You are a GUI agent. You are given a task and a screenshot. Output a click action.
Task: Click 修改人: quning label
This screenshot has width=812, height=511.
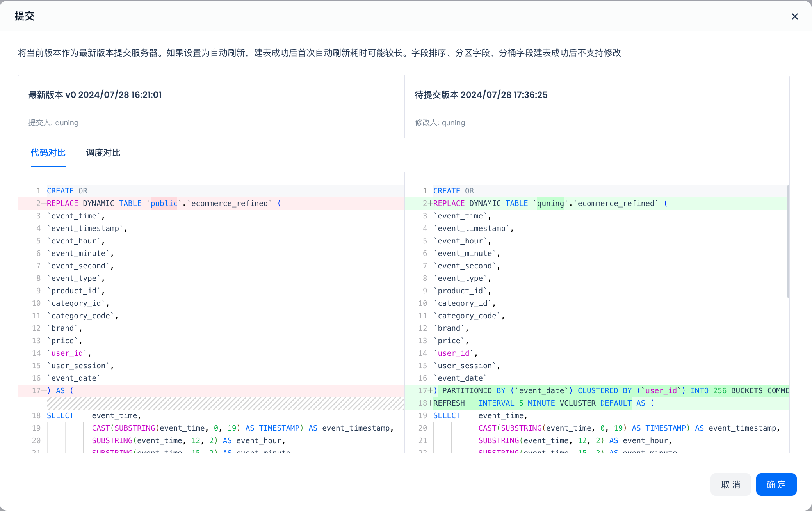[440, 123]
